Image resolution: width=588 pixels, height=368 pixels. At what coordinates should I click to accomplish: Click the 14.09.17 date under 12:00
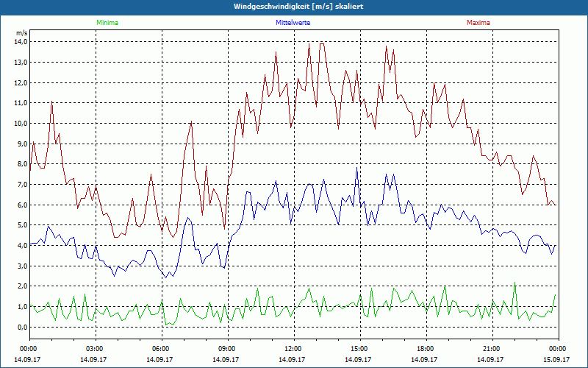click(x=292, y=359)
